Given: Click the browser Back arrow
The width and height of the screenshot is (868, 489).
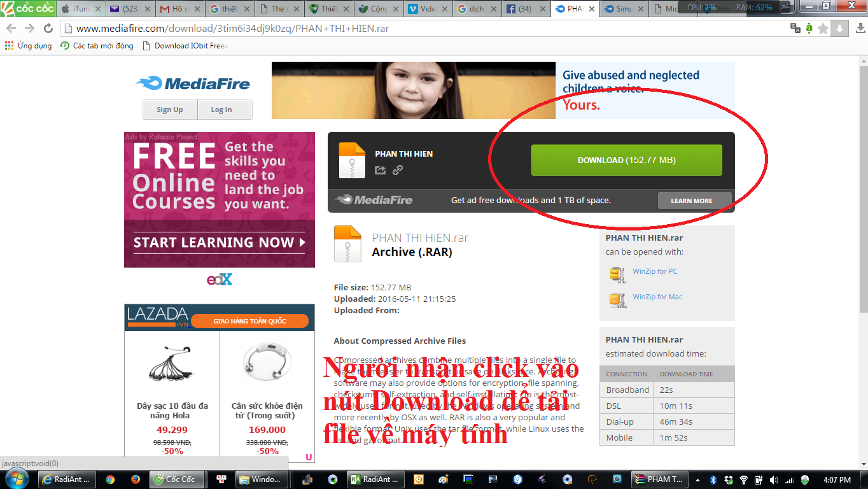Looking at the screenshot, I should 11,29.
